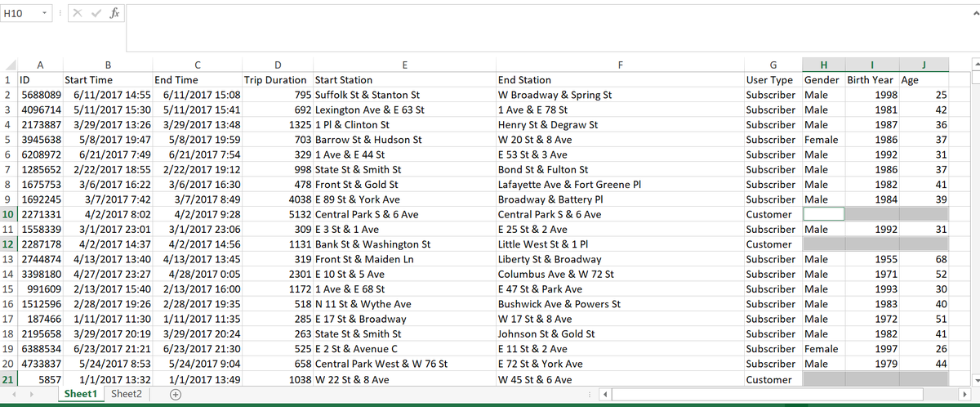The height and width of the screenshot is (407, 980).
Task: Click 'Lexington Ave & E 63 St' cell
Action: tap(405, 110)
